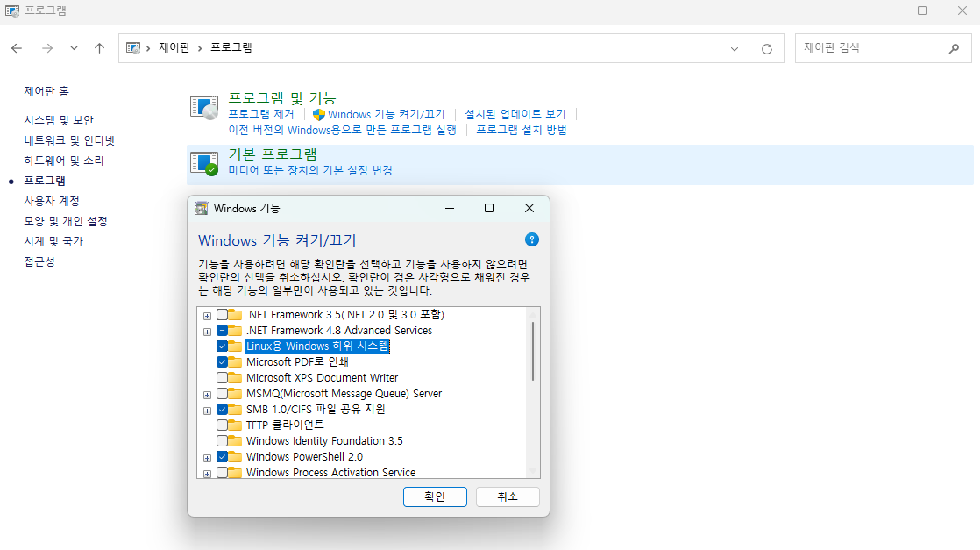Screen dimensions: 980x550
Task: Click the folder icon of Windows PowerShell 2.0
Action: (235, 457)
